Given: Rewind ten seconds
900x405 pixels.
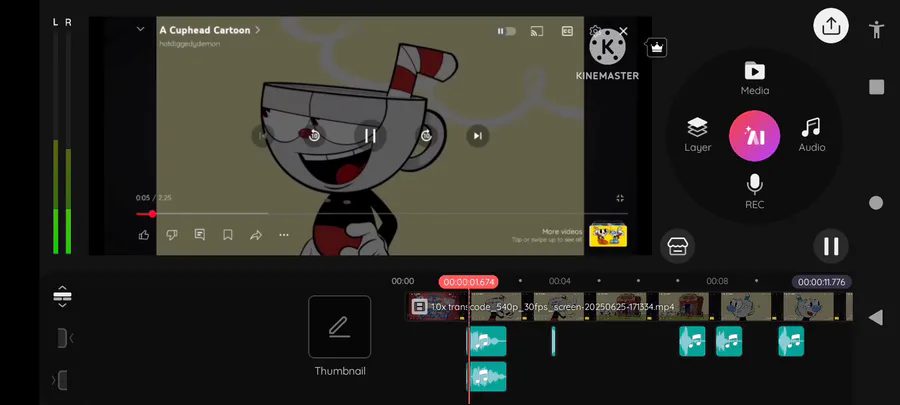Looking at the screenshot, I should (314, 136).
